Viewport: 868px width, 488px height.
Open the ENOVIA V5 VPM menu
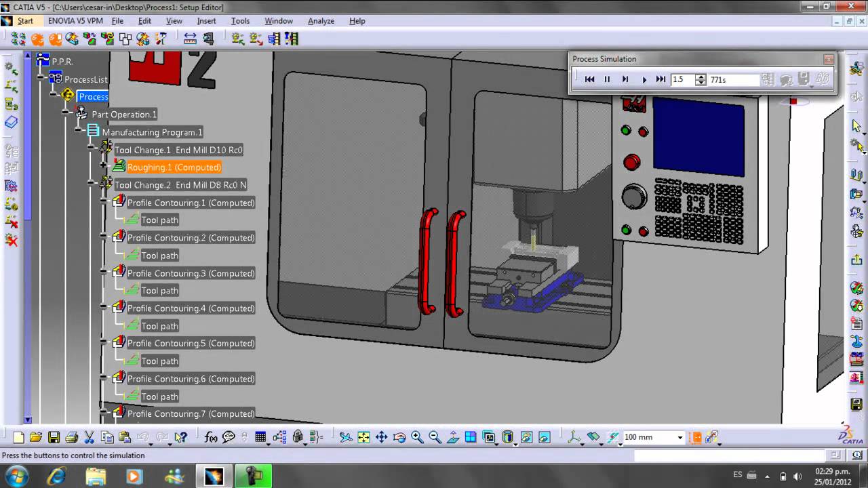75,21
